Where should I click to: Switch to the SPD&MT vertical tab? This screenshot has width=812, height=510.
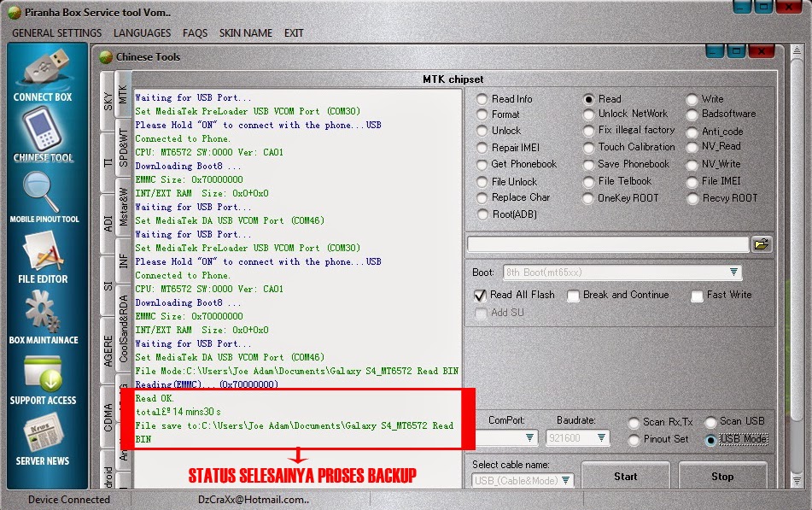(123, 149)
